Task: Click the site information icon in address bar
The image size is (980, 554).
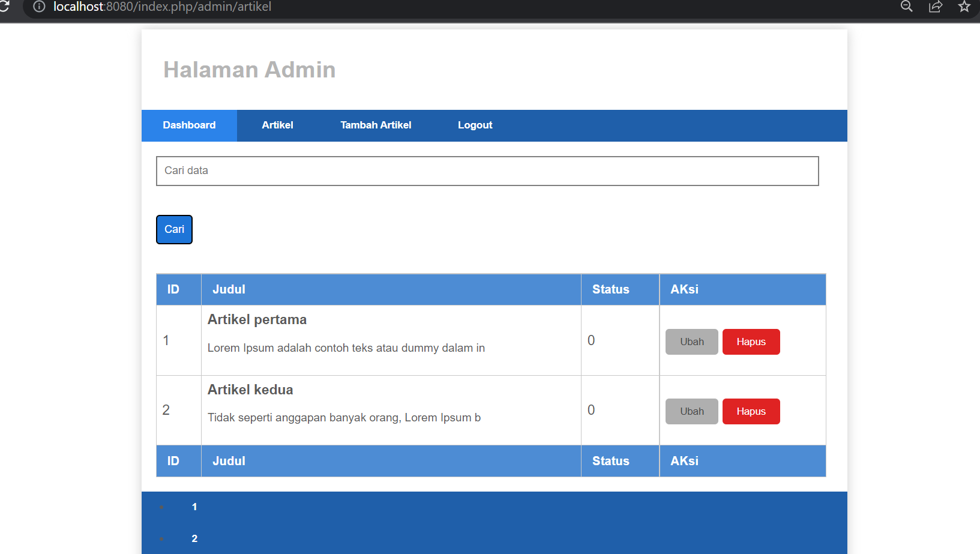Action: click(x=39, y=7)
